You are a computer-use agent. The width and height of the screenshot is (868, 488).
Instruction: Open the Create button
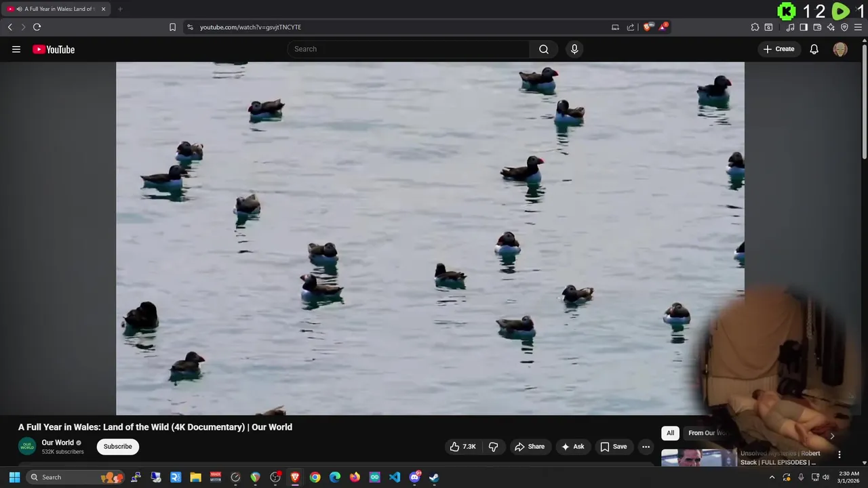(x=778, y=49)
